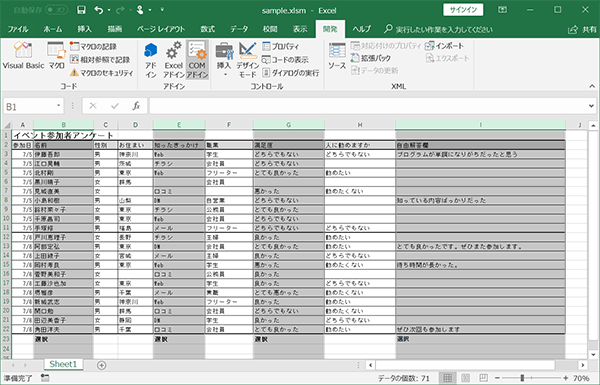Click the insert function fx button
The width and height of the screenshot is (600, 385).
136,106
